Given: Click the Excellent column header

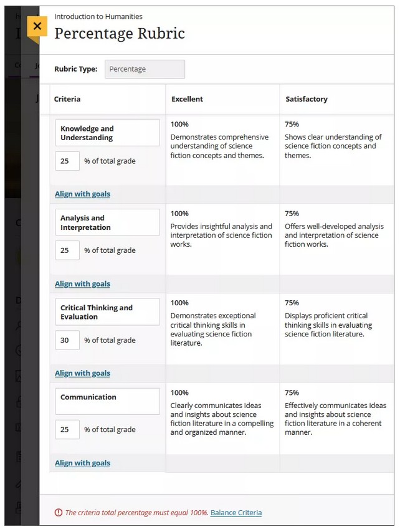Looking at the screenshot, I should (x=188, y=99).
